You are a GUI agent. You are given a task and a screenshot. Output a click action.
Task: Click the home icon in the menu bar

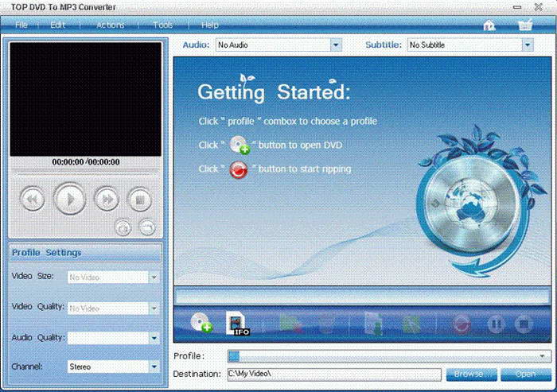click(489, 25)
